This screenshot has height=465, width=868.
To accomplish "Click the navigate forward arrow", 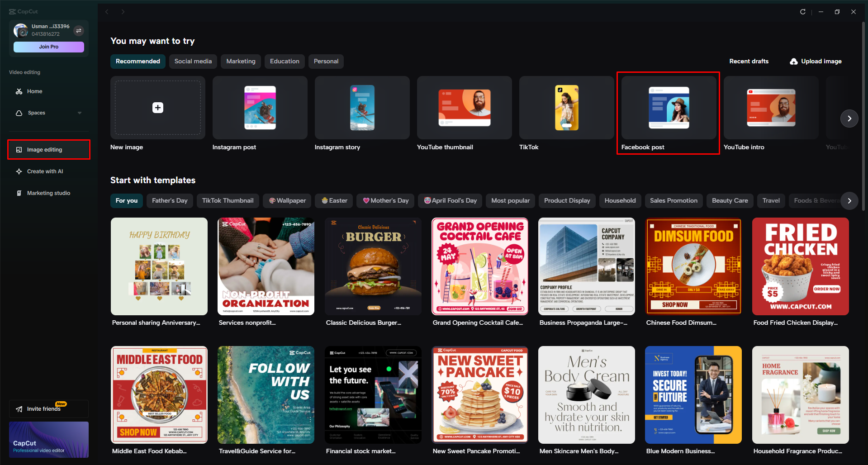I will coord(123,12).
